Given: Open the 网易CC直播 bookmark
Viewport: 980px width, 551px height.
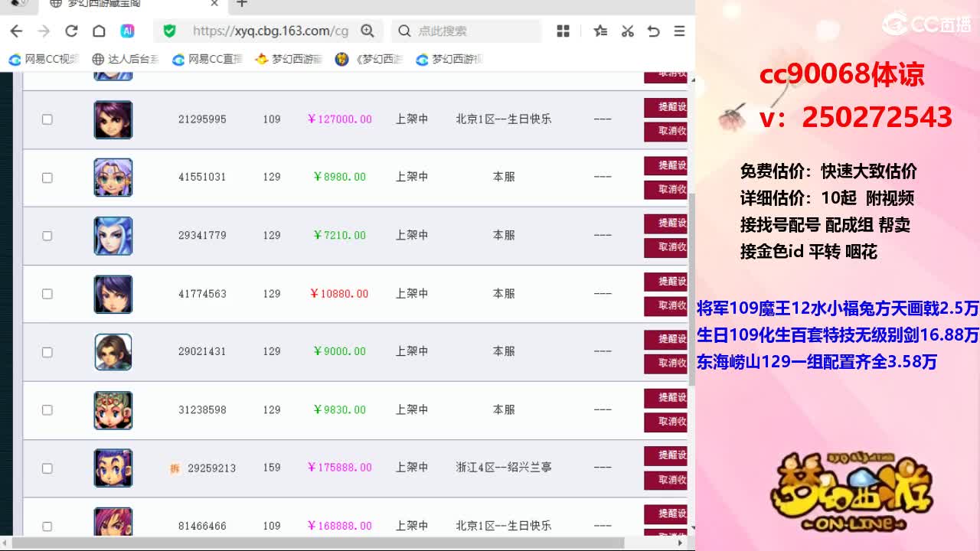Looking at the screenshot, I should [207, 59].
